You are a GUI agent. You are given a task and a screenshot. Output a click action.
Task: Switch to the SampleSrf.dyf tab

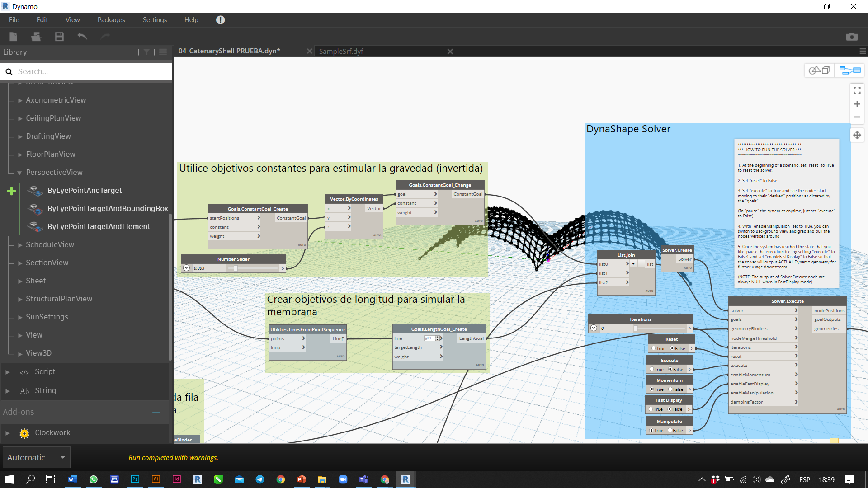(341, 51)
